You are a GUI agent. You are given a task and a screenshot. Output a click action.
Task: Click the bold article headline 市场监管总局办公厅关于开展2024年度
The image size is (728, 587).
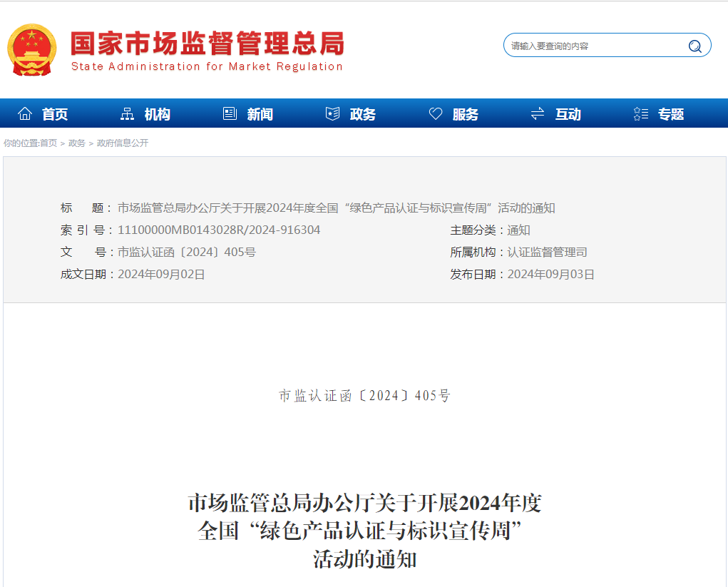point(364,504)
